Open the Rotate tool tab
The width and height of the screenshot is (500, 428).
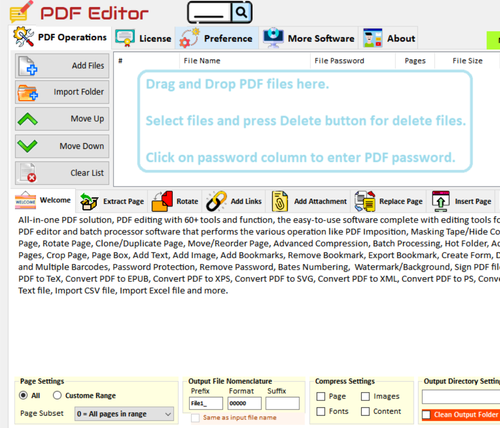(175, 201)
